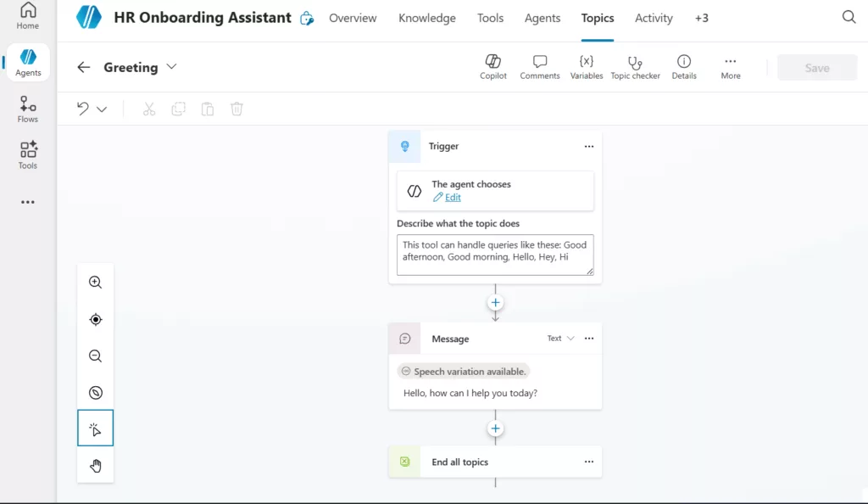
Task: Click message text Hello, how can I help
Action: tap(470, 393)
